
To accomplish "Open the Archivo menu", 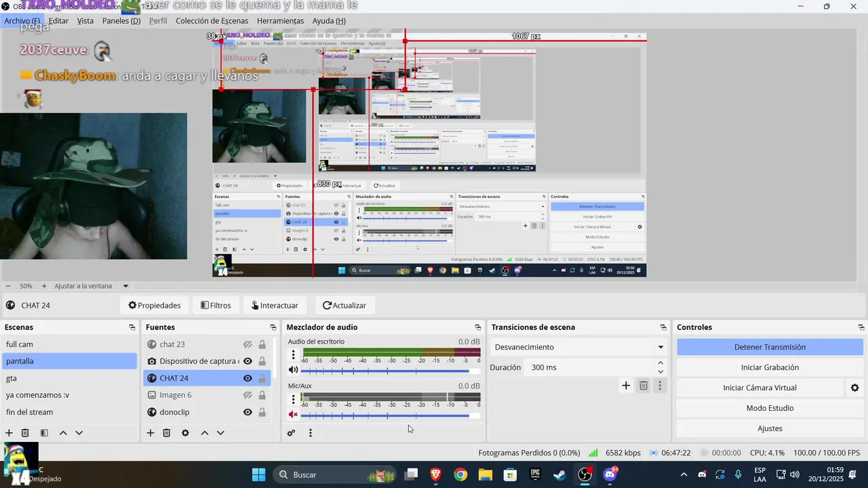I will click(x=22, y=21).
